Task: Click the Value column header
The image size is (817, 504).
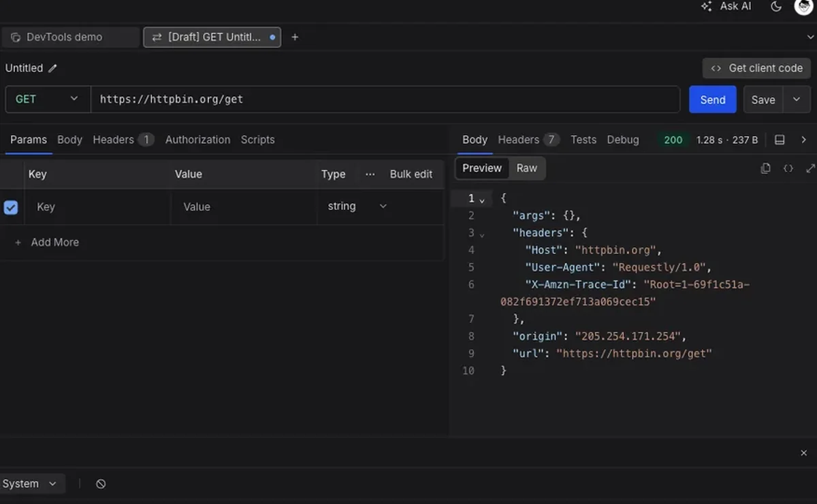Action: [189, 174]
